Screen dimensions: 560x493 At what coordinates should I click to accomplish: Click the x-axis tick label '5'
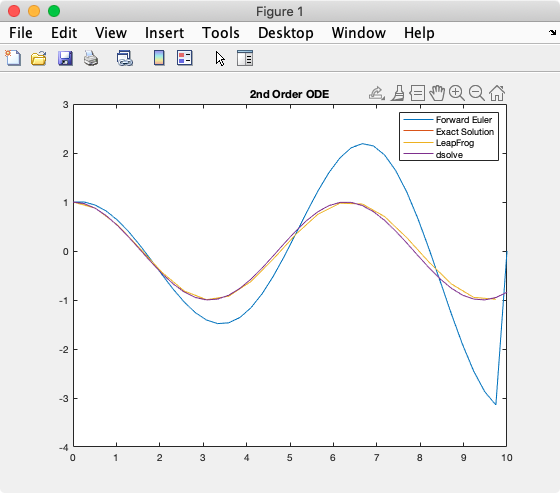pyautogui.click(x=289, y=458)
